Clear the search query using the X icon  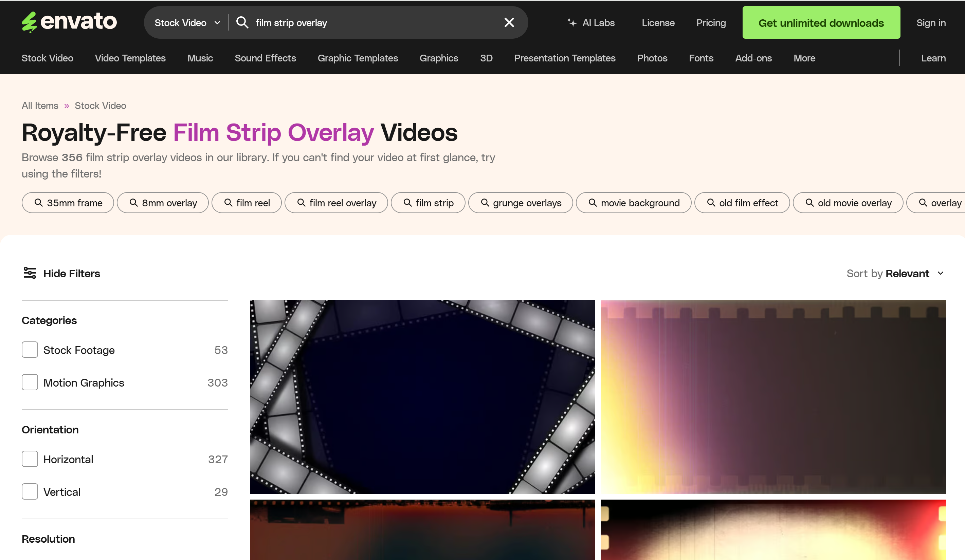(509, 22)
